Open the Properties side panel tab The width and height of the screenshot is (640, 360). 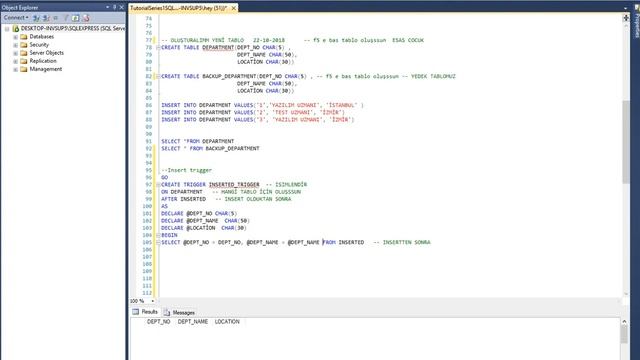(x=636, y=25)
